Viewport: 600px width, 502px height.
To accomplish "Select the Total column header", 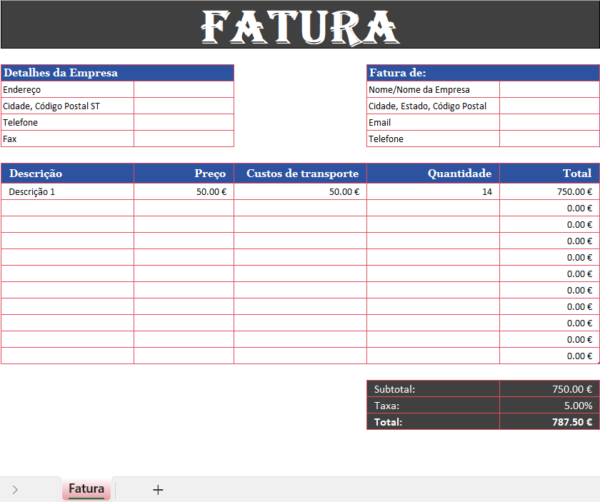I will point(549,173).
